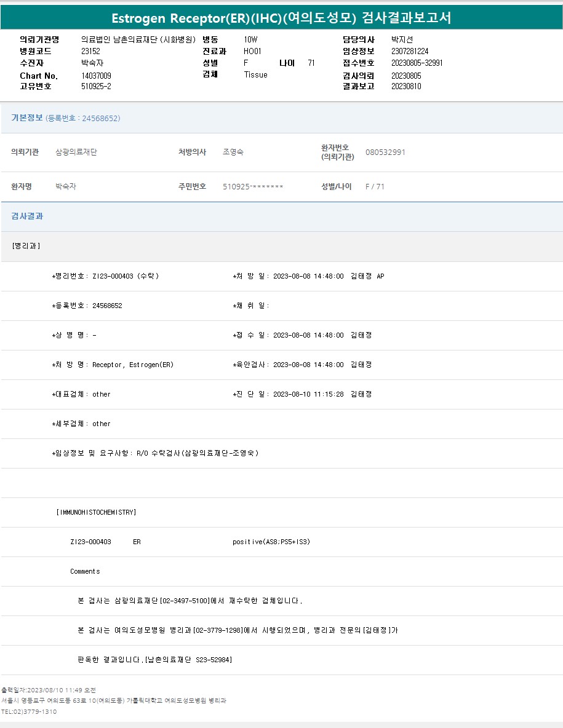Click the 출력일자 print date line
The height and width of the screenshot is (728, 563).
[x=48, y=690]
